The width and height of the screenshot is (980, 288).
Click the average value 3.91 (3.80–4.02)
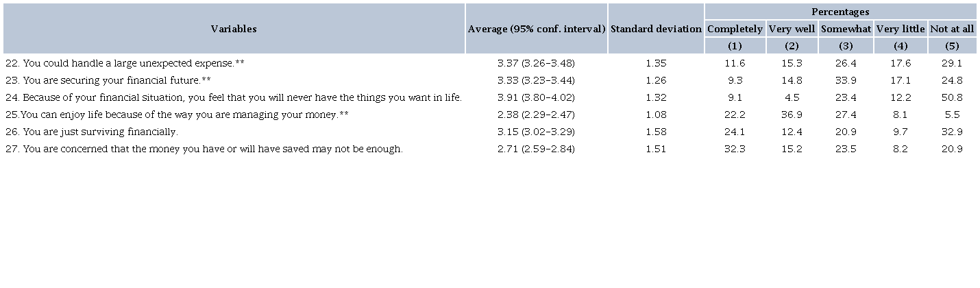click(x=536, y=97)
